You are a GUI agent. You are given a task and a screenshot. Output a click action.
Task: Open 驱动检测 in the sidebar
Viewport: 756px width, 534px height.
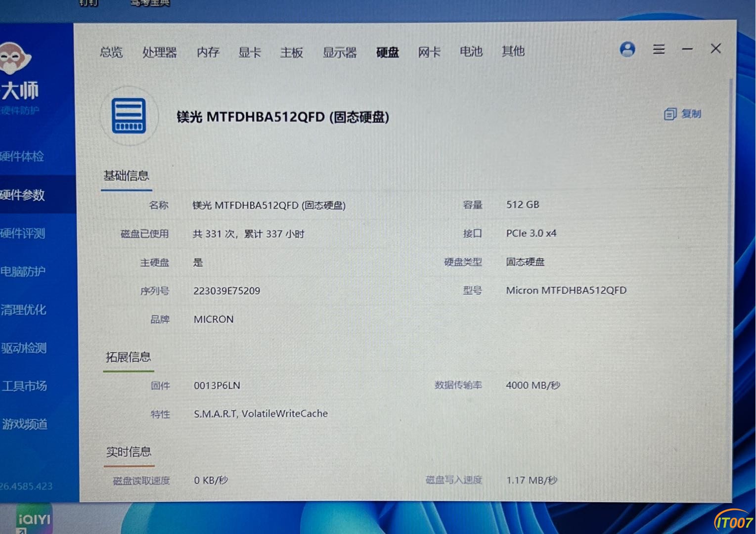point(24,348)
